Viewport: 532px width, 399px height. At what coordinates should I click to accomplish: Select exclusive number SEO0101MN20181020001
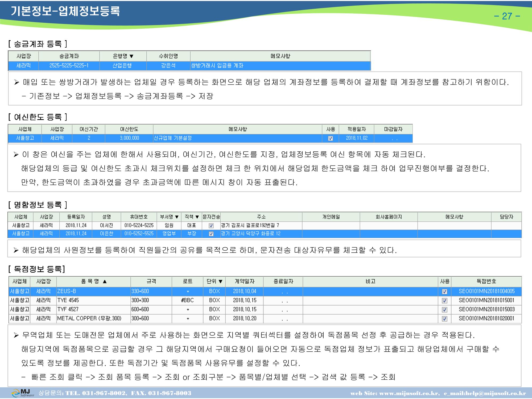click(x=486, y=319)
